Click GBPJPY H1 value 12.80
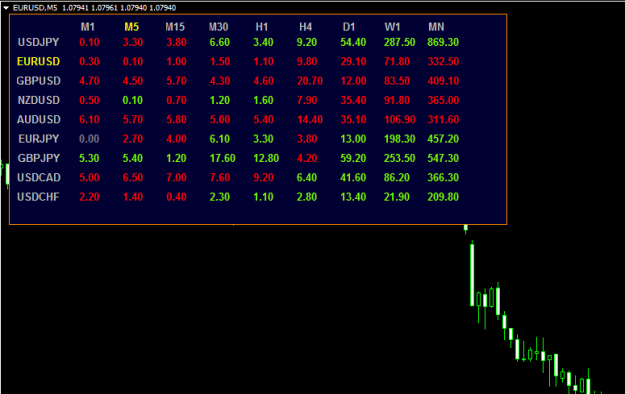The width and height of the screenshot is (625, 394). (x=266, y=158)
